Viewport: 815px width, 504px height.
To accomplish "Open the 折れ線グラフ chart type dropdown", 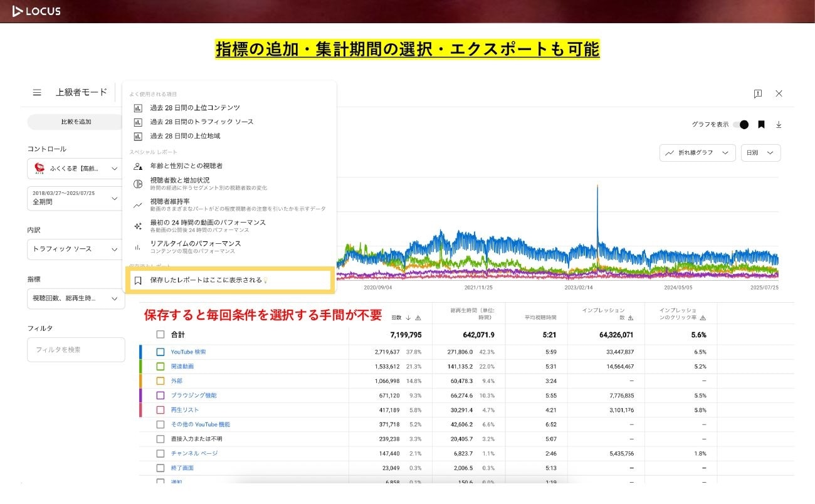I will pos(697,153).
